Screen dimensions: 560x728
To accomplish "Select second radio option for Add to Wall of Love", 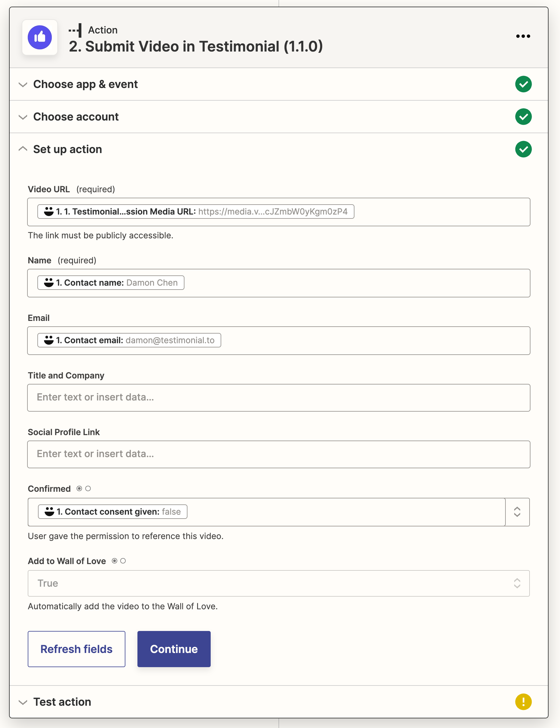I will coord(123,561).
